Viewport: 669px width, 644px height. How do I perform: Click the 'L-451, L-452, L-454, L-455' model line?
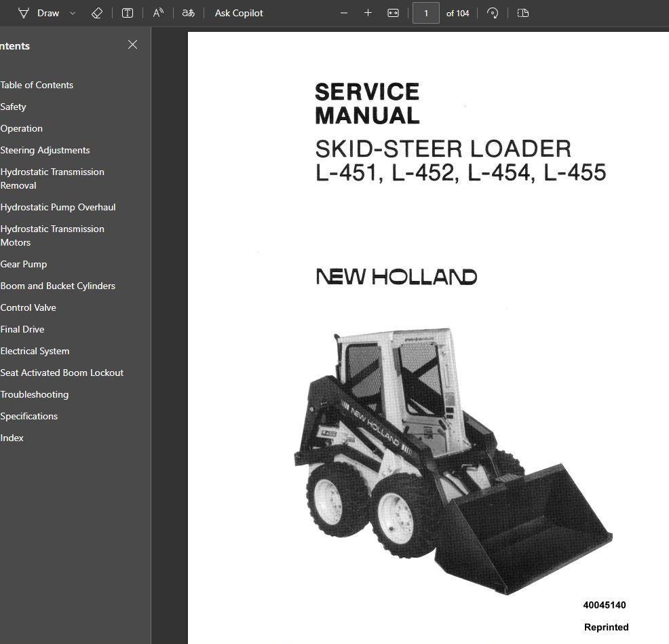(461, 173)
